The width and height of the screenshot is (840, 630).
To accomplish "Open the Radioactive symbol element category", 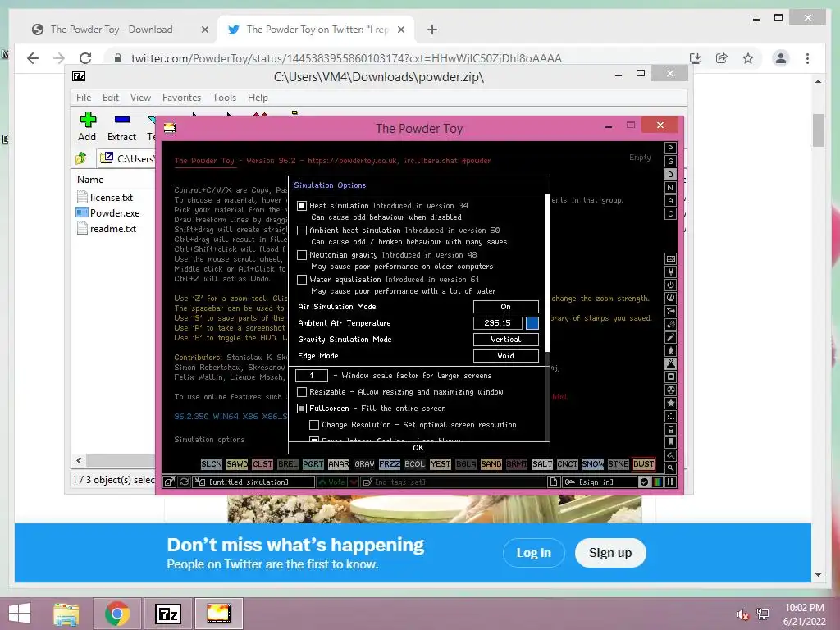I will [x=670, y=390].
